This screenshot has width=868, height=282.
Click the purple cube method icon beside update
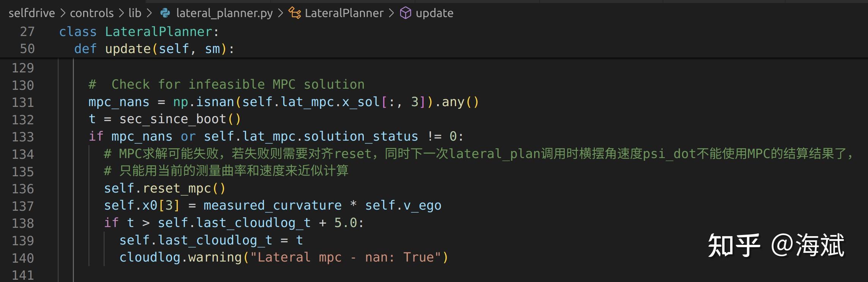tap(406, 13)
